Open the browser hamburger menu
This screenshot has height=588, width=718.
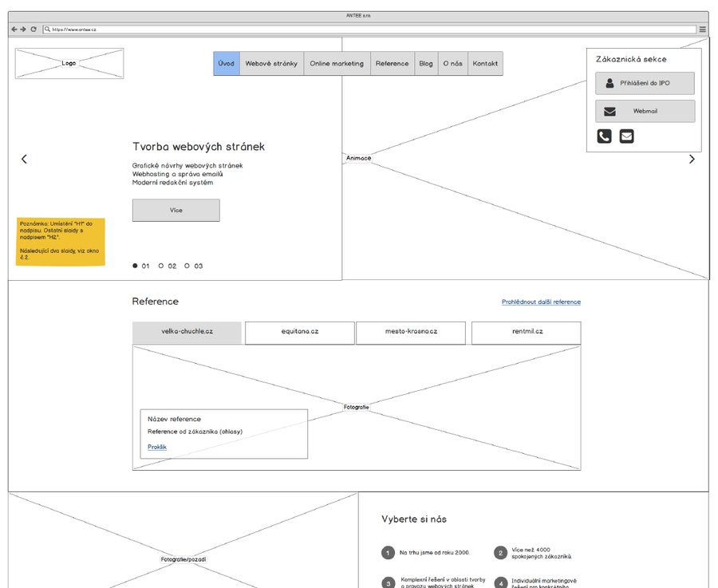703,30
